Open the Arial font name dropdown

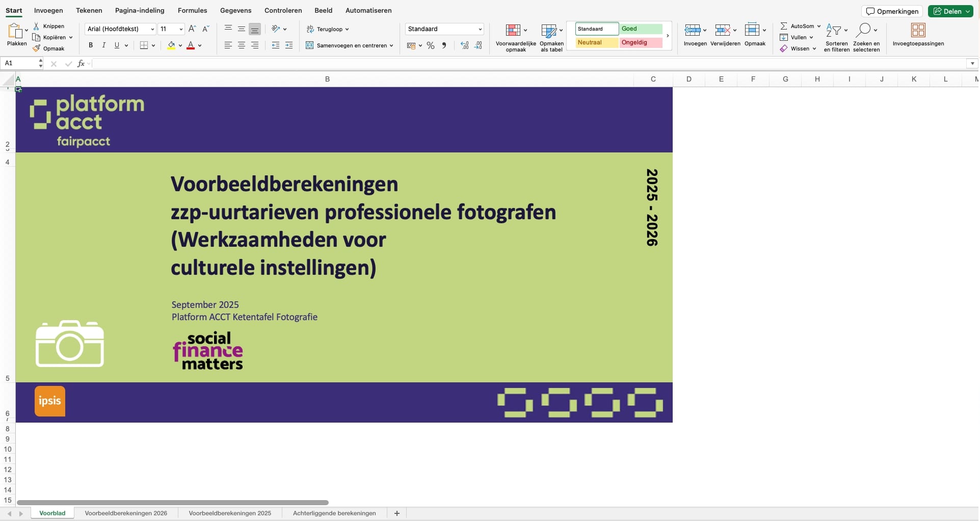pyautogui.click(x=120, y=29)
